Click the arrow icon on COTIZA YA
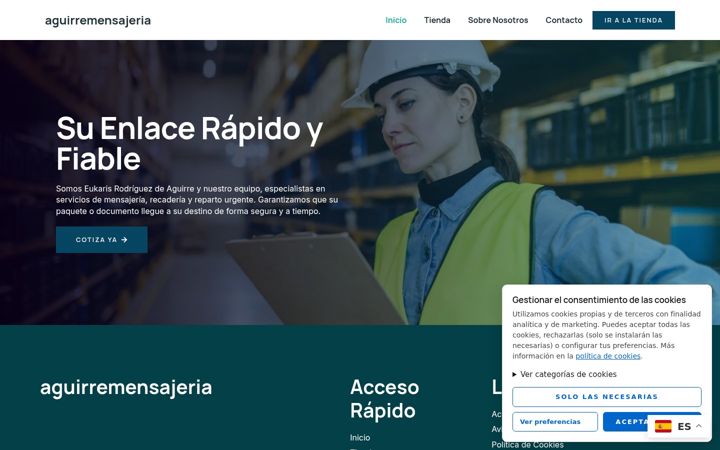 (124, 240)
